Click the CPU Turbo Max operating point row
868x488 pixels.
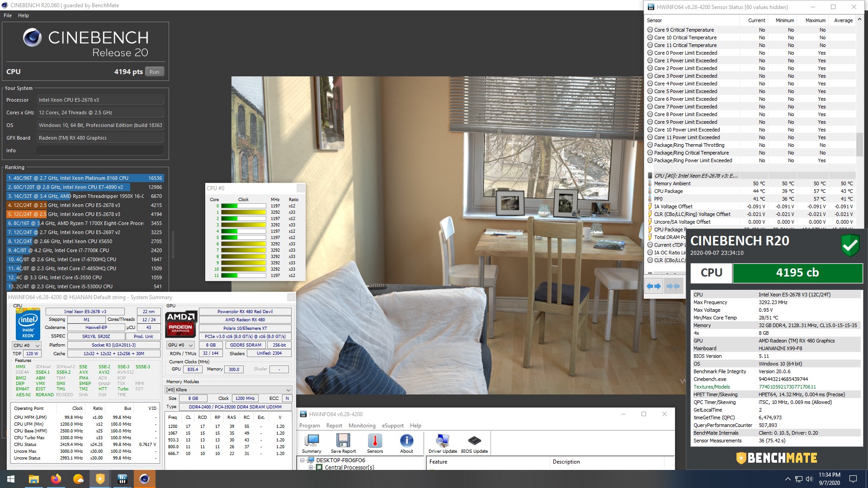(x=85, y=438)
